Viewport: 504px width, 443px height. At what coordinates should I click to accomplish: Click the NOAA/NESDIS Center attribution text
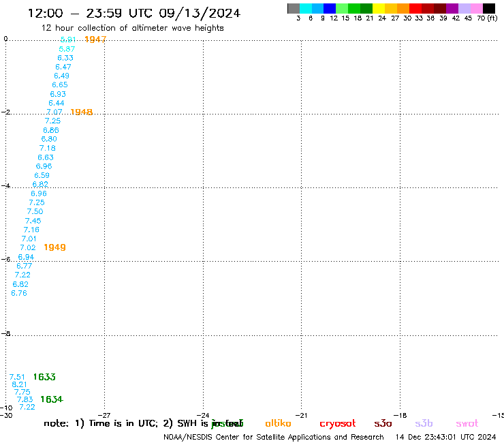[x=274, y=438]
